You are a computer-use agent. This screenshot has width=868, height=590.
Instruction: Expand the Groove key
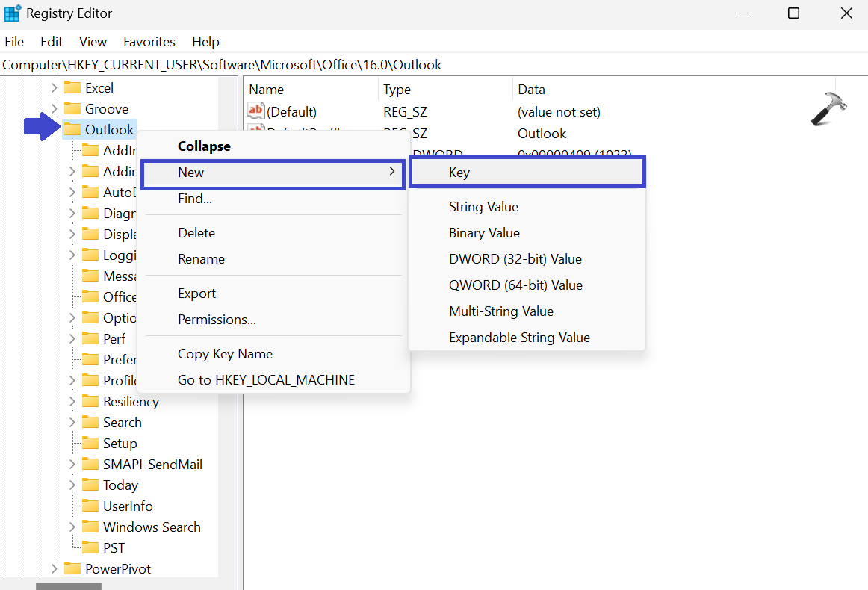pos(54,109)
